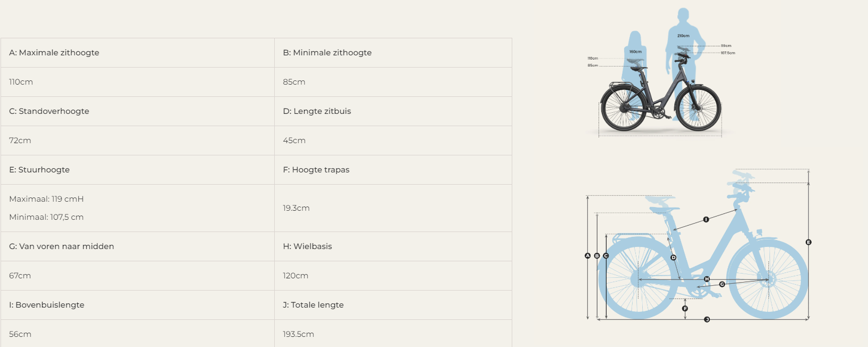Select the circled C standover marker
This screenshot has width=868, height=347.
(606, 256)
